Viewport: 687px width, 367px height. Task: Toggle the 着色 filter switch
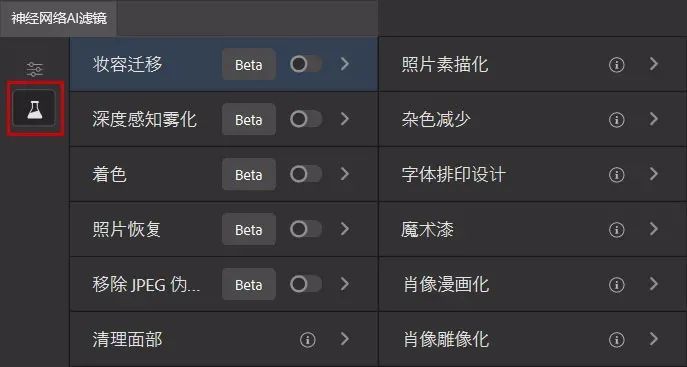click(x=306, y=174)
